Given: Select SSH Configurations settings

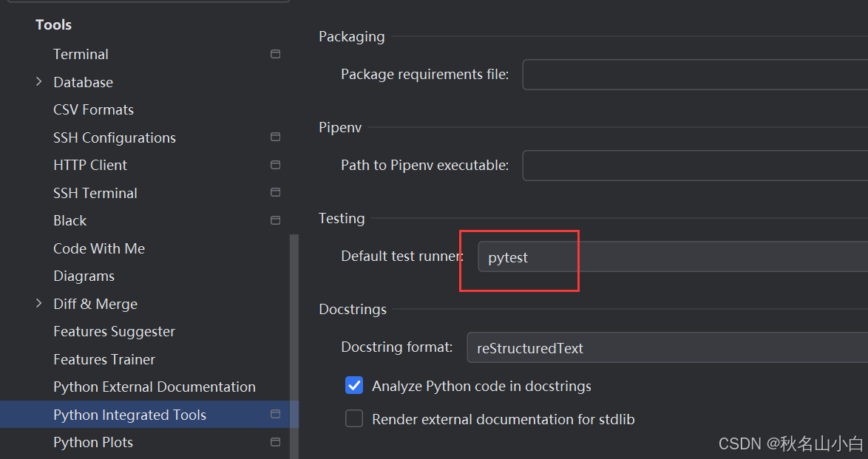Looking at the screenshot, I should tap(115, 137).
